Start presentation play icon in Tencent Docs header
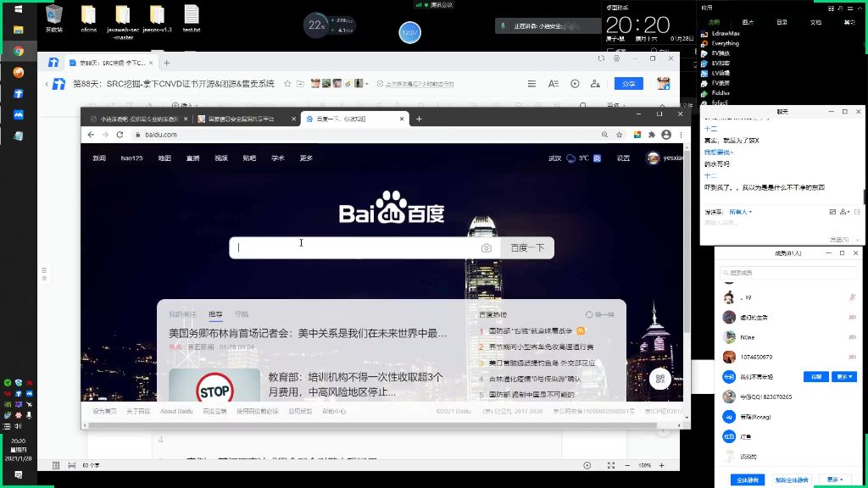This screenshot has width=868, height=488. click(576, 84)
